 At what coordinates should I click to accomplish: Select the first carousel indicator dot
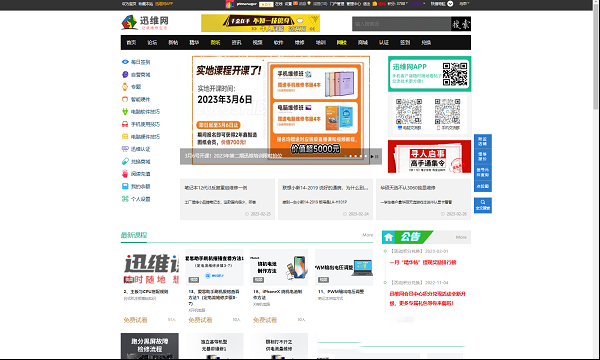point(346,156)
